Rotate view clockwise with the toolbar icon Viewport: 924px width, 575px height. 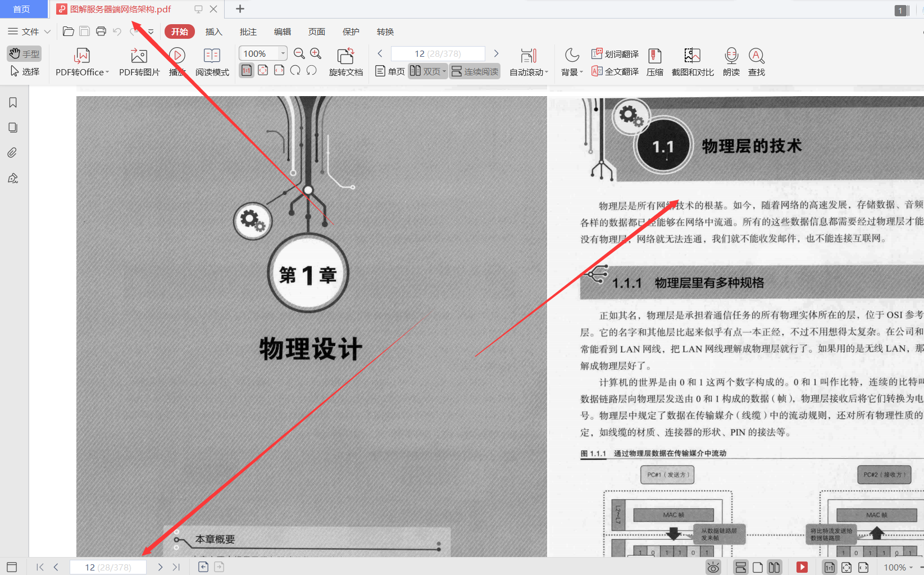tap(295, 70)
